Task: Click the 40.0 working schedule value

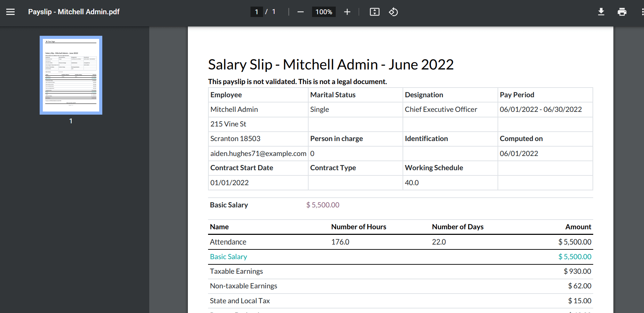Action: (x=412, y=183)
